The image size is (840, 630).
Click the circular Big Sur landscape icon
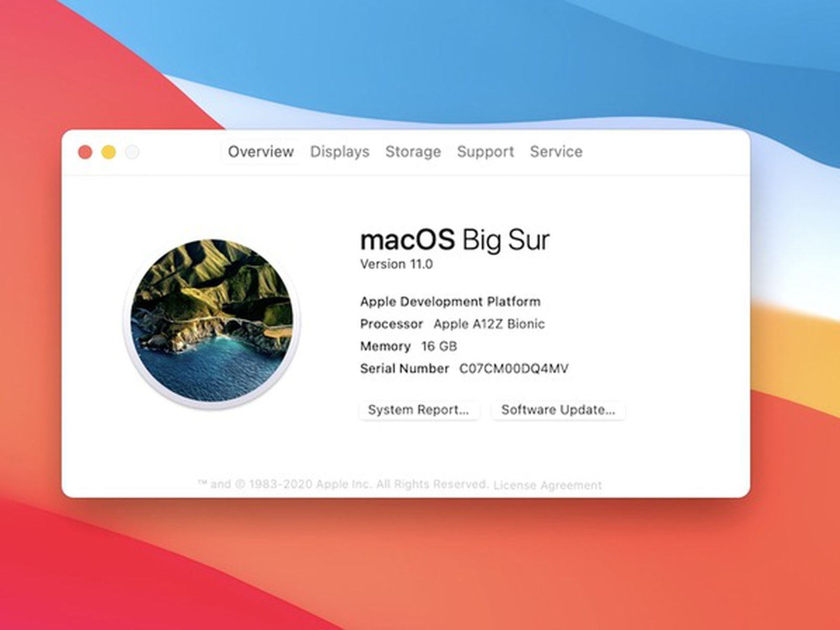point(212,320)
